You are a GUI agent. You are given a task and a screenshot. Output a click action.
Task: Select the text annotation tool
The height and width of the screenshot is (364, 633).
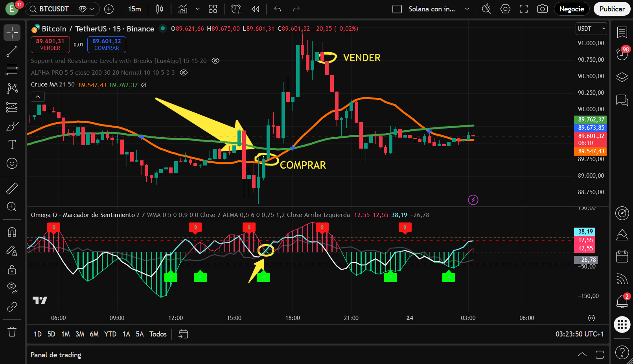click(x=12, y=144)
